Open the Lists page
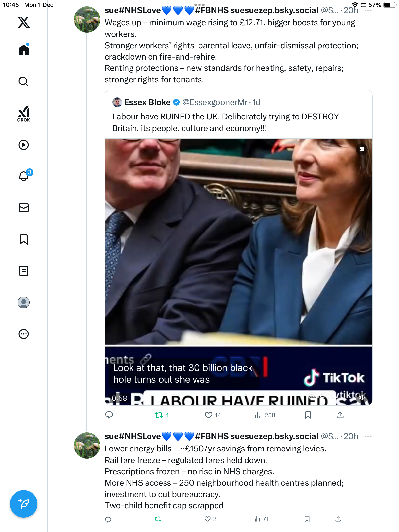The width and height of the screenshot is (399, 532). click(x=24, y=271)
